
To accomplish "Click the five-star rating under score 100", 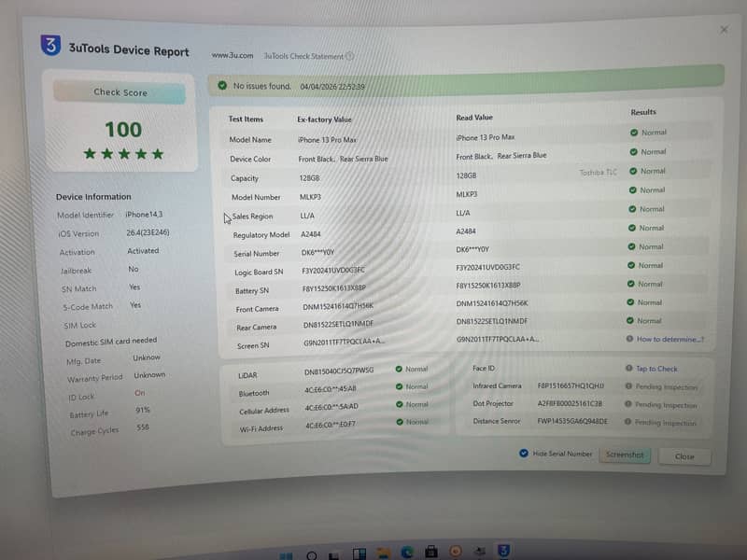I will [x=124, y=154].
